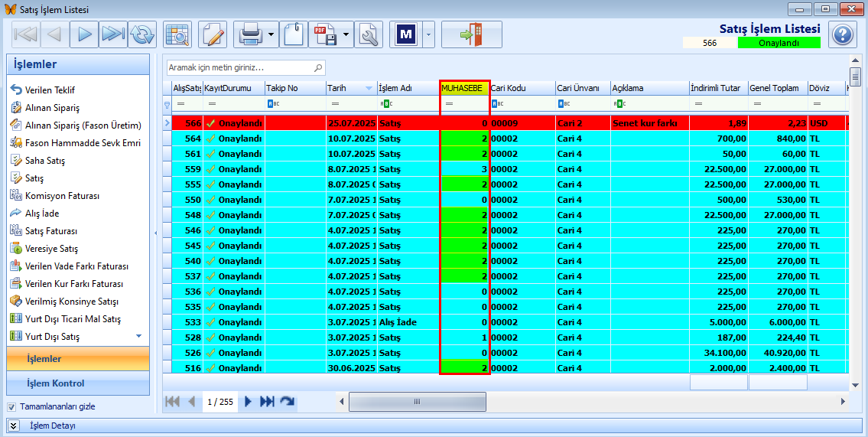The height and width of the screenshot is (437, 868).
Task: Open the grid search/preview icon
Action: point(177,34)
